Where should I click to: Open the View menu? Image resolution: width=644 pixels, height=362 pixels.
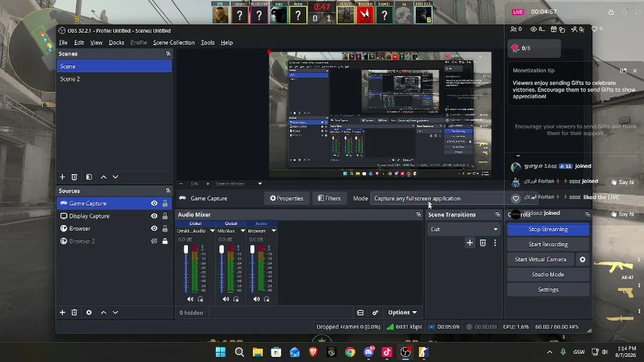click(x=96, y=43)
